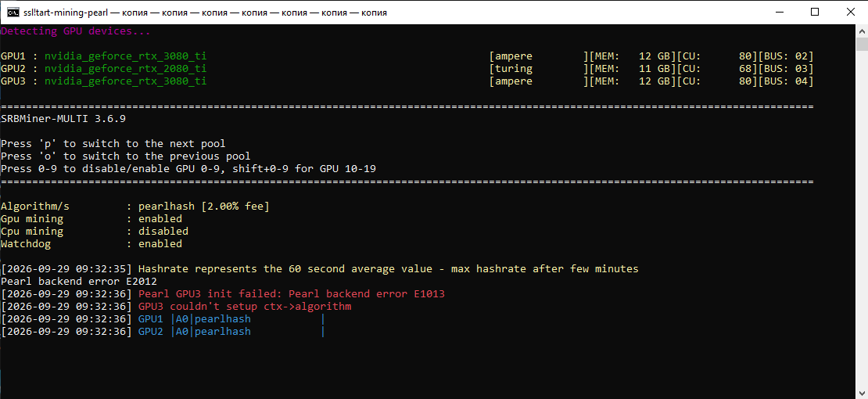This screenshot has height=399, width=868.
Task: Click the 'Pearl backend error E2012' line
Action: coord(79,282)
